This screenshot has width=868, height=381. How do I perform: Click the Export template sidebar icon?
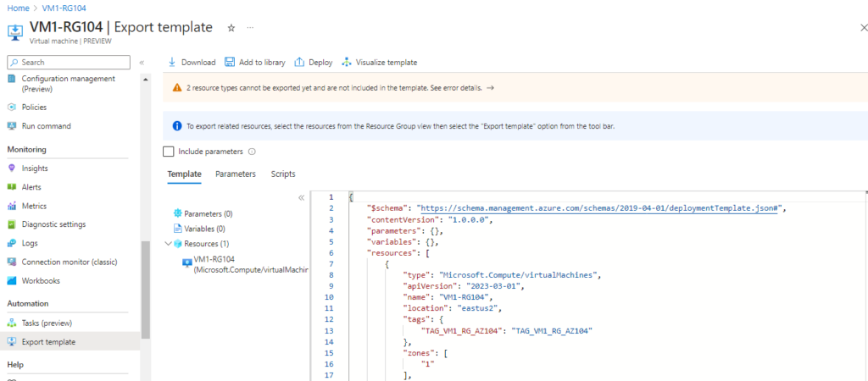(x=12, y=342)
